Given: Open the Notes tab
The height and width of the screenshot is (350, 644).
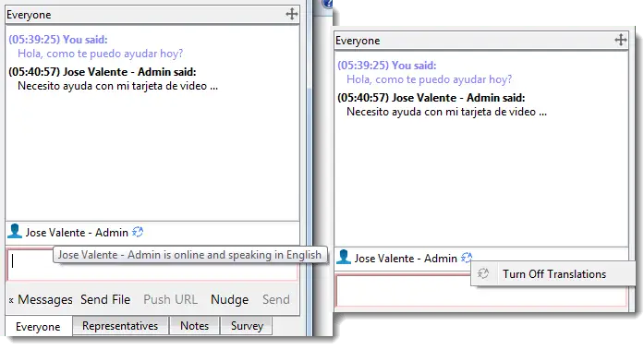Looking at the screenshot, I should [x=194, y=326].
